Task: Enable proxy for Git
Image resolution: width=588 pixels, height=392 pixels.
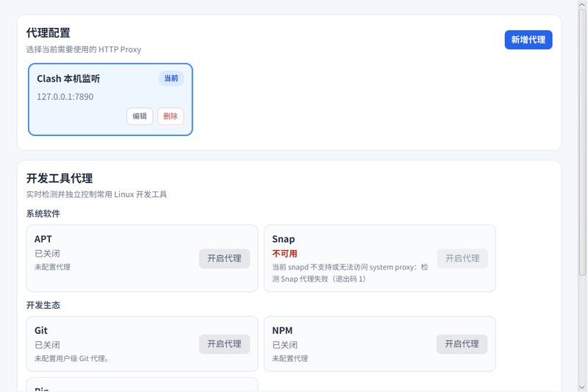Action: click(224, 344)
